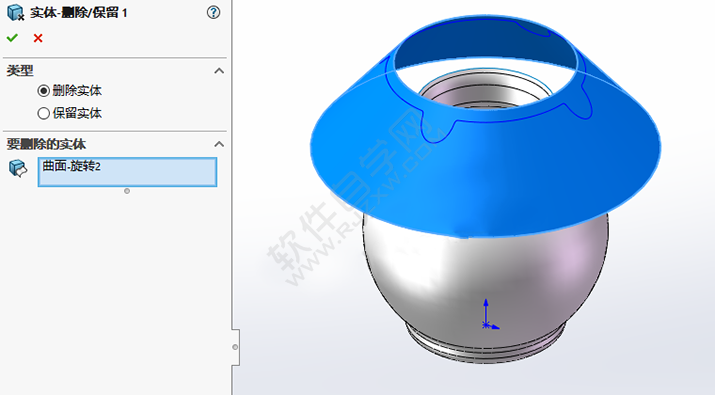Collapse the 要删除的实体 section
The height and width of the screenshot is (395, 715).
pos(219,144)
